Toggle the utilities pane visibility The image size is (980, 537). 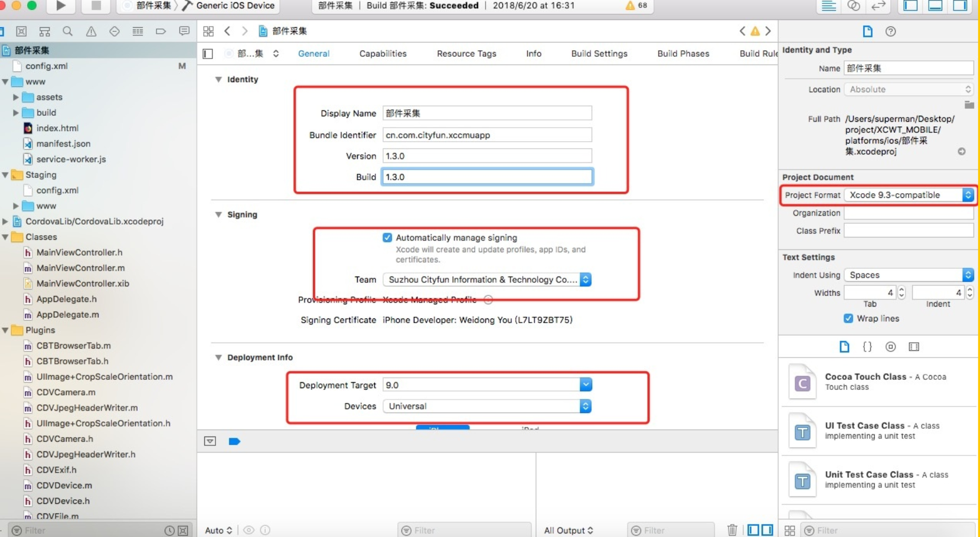coord(960,6)
